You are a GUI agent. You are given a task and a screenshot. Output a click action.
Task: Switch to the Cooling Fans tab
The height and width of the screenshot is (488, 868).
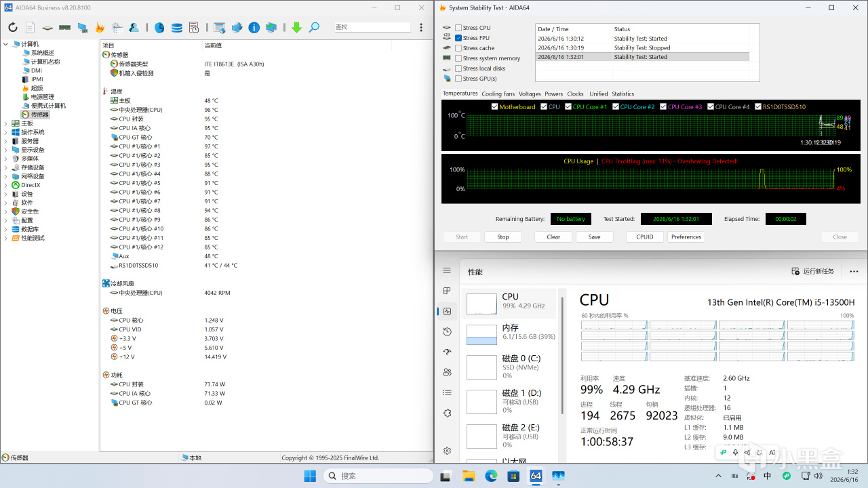498,94
